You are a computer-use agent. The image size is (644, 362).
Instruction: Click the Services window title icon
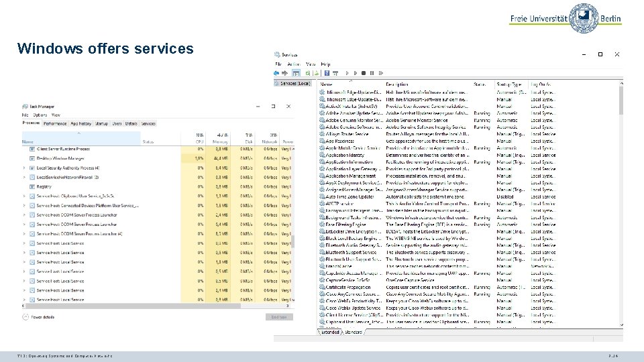(277, 54)
